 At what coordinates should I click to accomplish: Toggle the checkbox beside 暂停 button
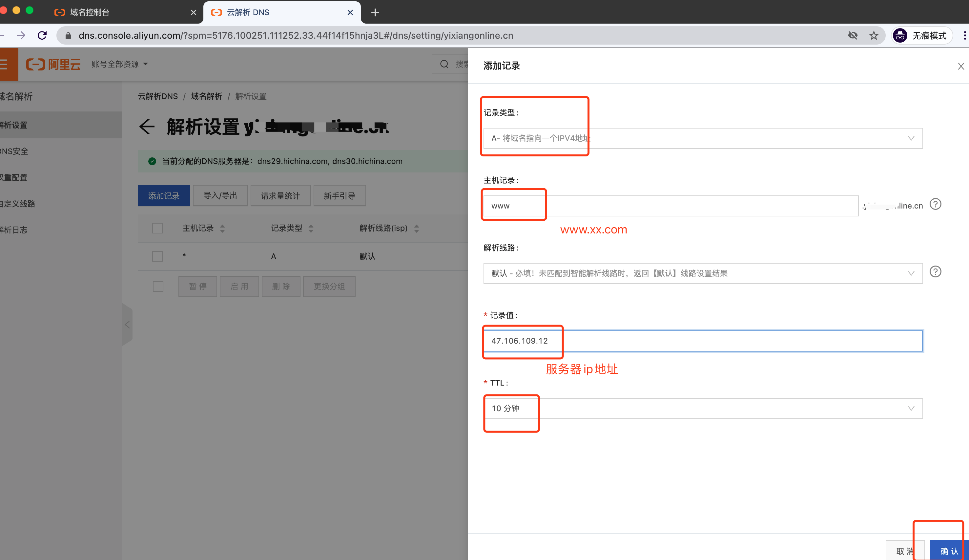tap(158, 287)
